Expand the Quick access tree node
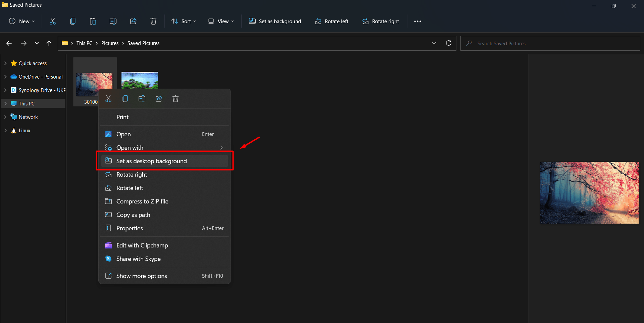 [x=5, y=63]
